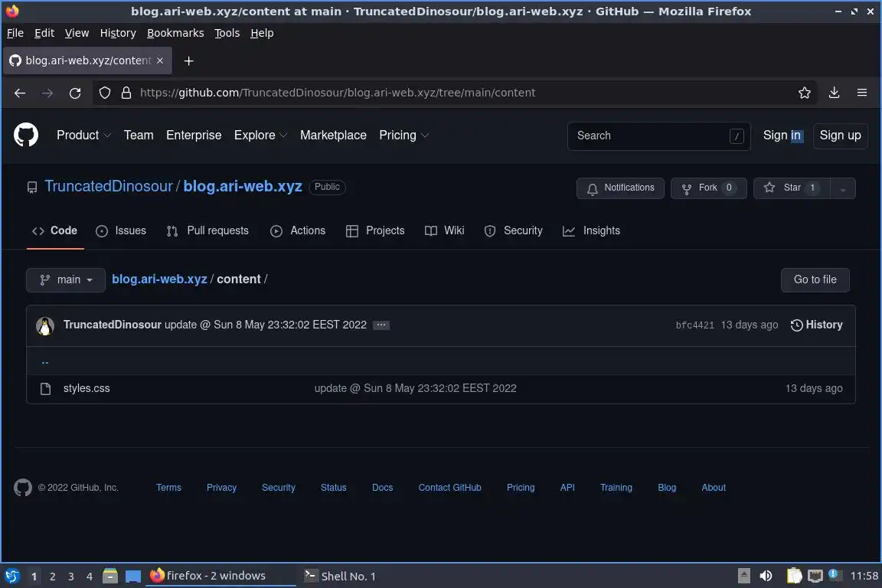Screen dimensions: 882x588
Task: Open the Star lists dropdown arrow
Action: [842, 188]
